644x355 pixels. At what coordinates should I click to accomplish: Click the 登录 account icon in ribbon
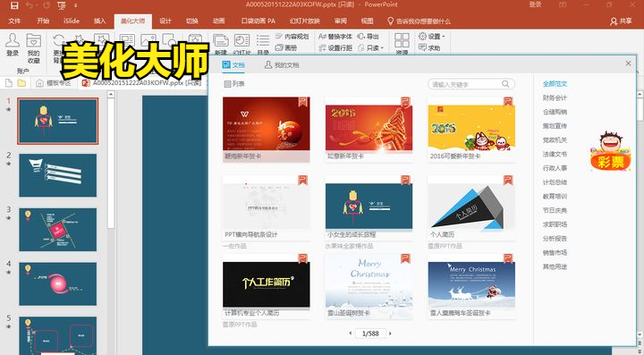[13, 45]
